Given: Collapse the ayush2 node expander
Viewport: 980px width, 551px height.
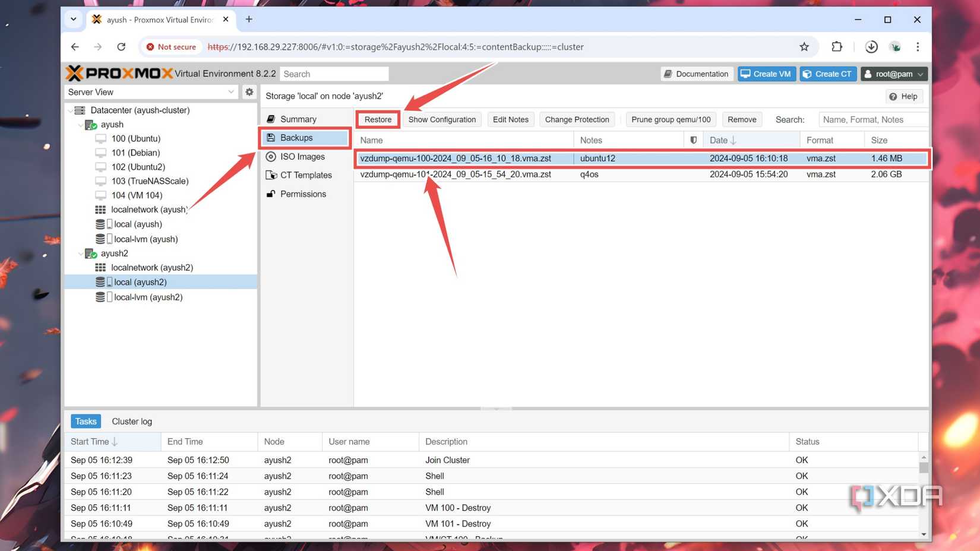Looking at the screenshot, I should [x=81, y=254].
